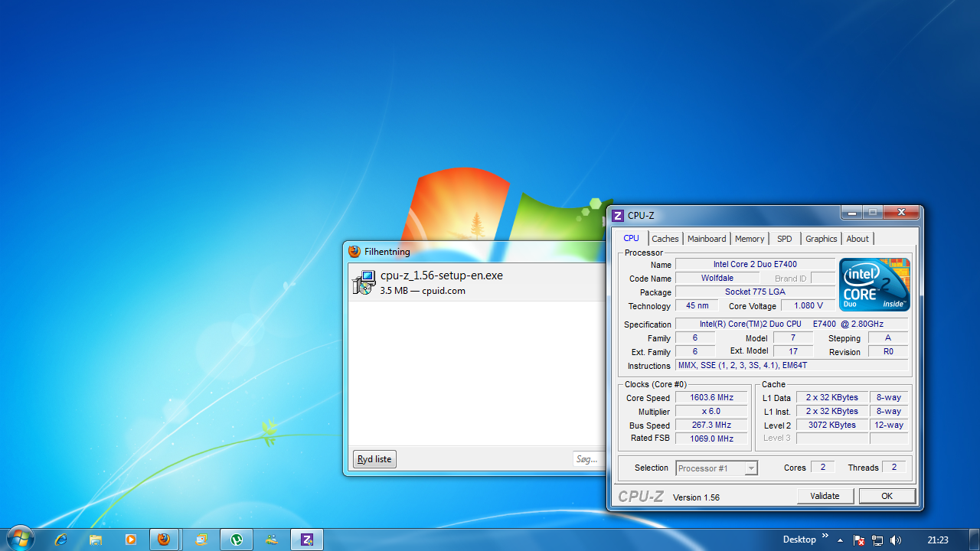The image size is (980, 551).
Task: Click the Level 2 12-way value
Action: (888, 425)
